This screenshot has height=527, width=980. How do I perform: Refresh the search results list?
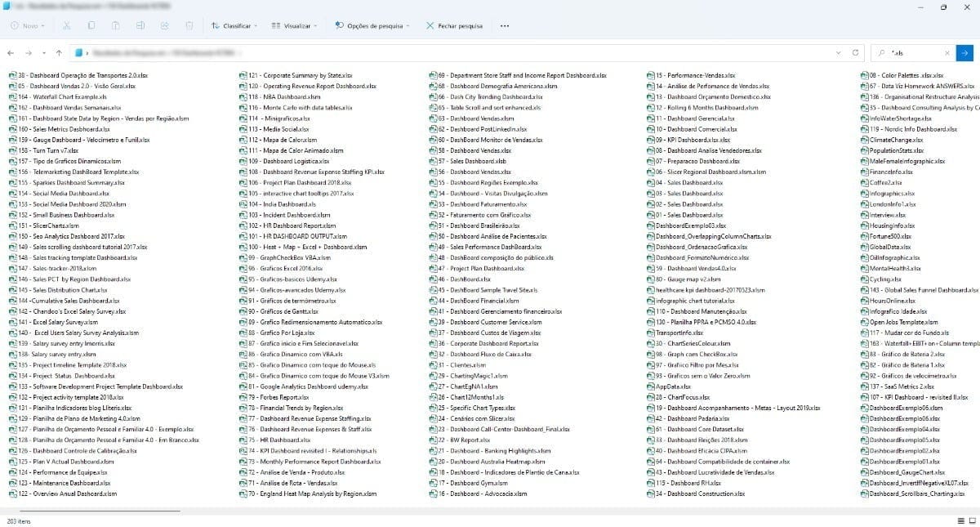pos(855,52)
